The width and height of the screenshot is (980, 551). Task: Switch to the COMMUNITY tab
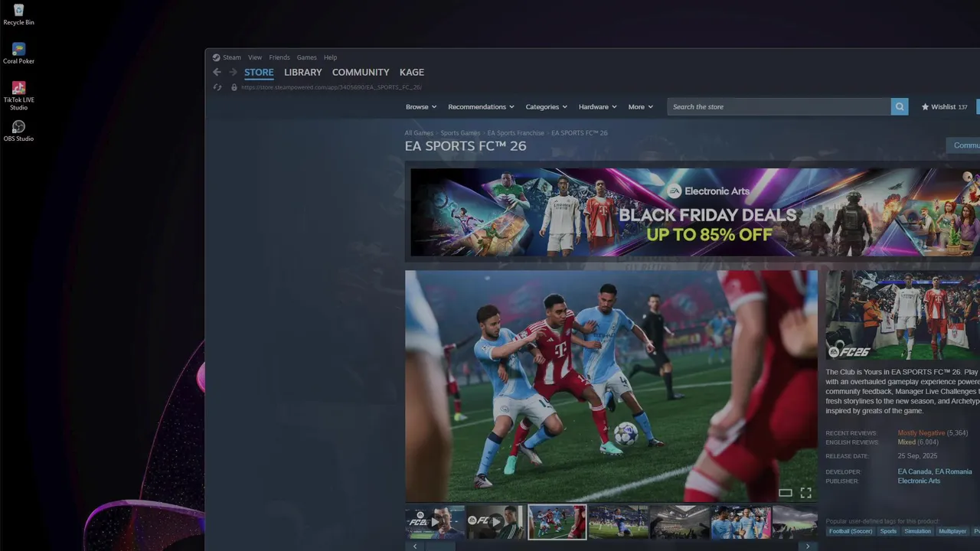(361, 73)
